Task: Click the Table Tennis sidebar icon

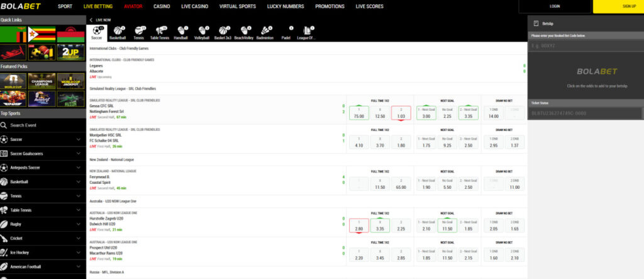Action: tap(4, 210)
